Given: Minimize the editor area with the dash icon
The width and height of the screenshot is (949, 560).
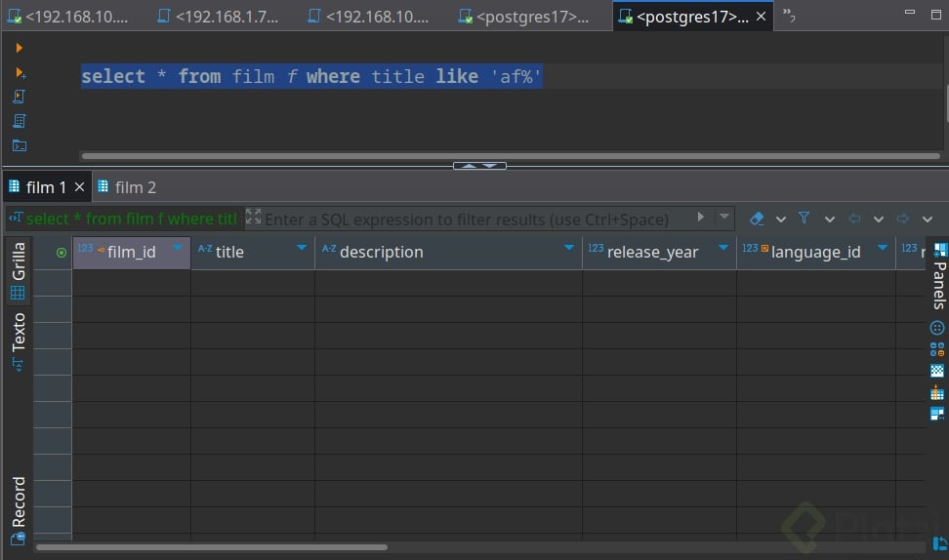Looking at the screenshot, I should [x=910, y=12].
